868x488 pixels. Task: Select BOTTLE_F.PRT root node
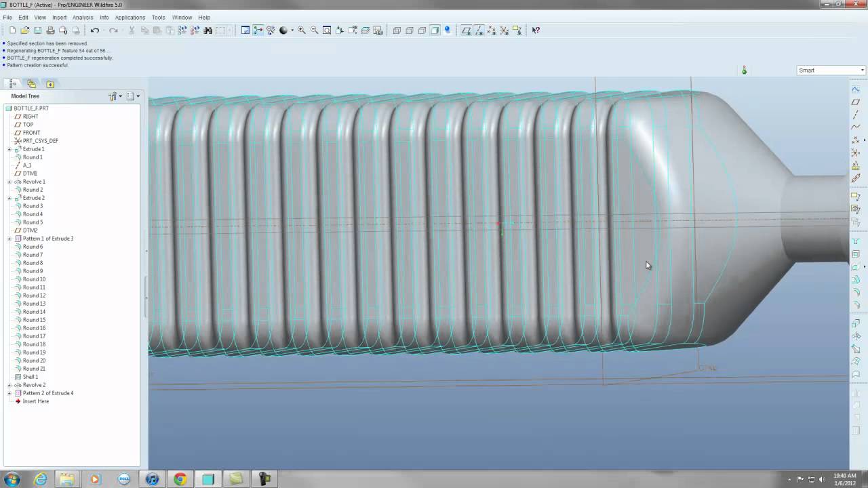pos(31,108)
